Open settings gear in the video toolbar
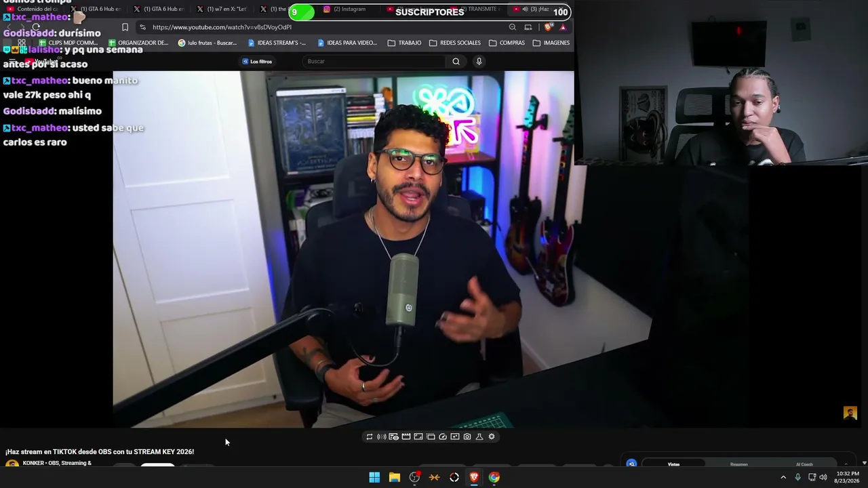868x488 pixels. coord(492,437)
